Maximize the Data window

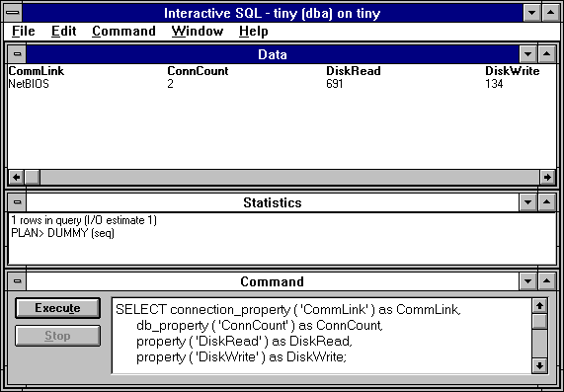[x=547, y=54]
